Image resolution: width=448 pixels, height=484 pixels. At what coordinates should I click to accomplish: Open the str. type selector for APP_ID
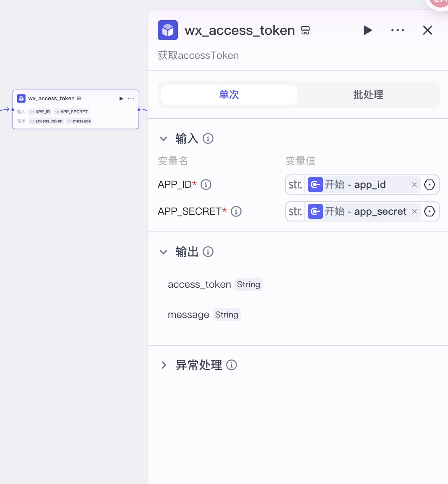point(295,185)
